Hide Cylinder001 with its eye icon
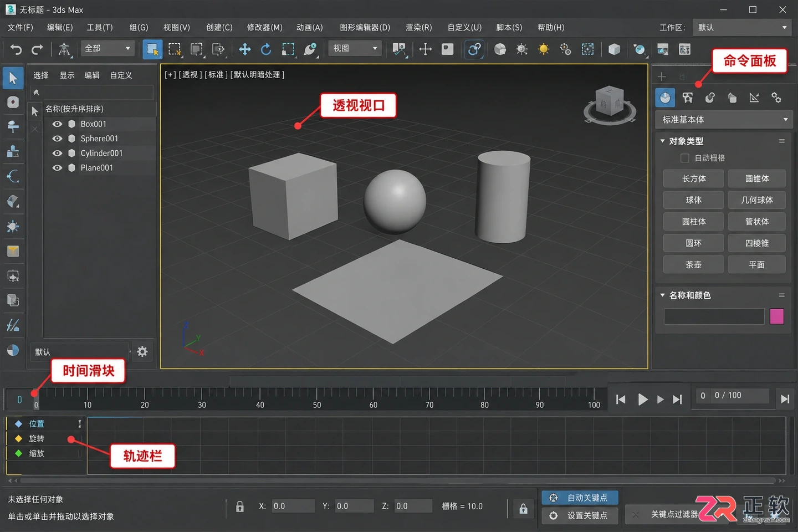The height and width of the screenshot is (532, 798). (57, 153)
